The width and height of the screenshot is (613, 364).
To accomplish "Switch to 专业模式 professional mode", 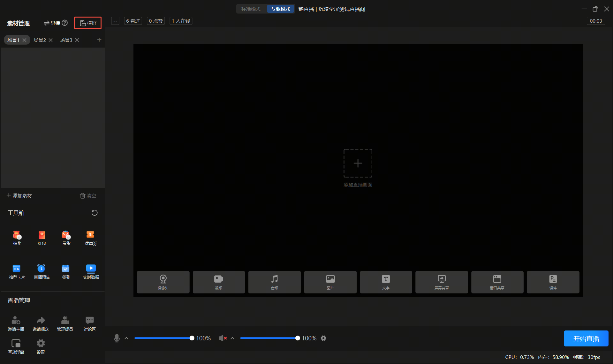I will pyautogui.click(x=281, y=9).
